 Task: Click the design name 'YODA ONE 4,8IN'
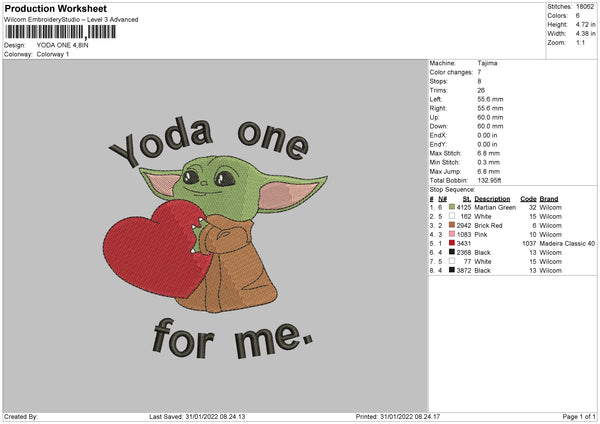click(x=62, y=45)
